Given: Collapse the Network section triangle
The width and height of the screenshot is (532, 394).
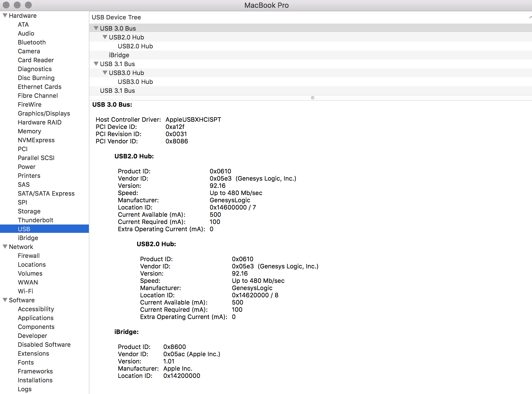Looking at the screenshot, I should [x=5, y=247].
